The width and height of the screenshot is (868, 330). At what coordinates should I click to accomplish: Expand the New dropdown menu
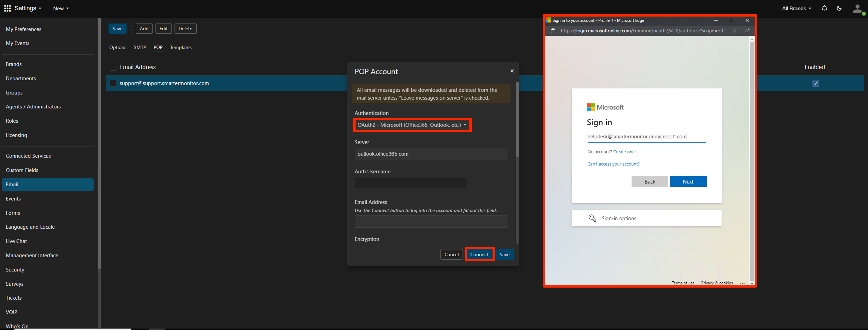click(x=61, y=8)
